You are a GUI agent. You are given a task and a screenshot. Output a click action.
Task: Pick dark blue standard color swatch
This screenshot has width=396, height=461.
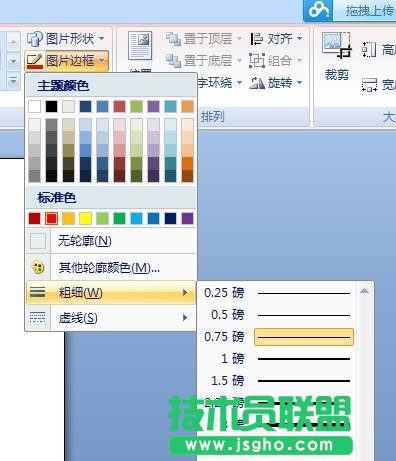170,218
